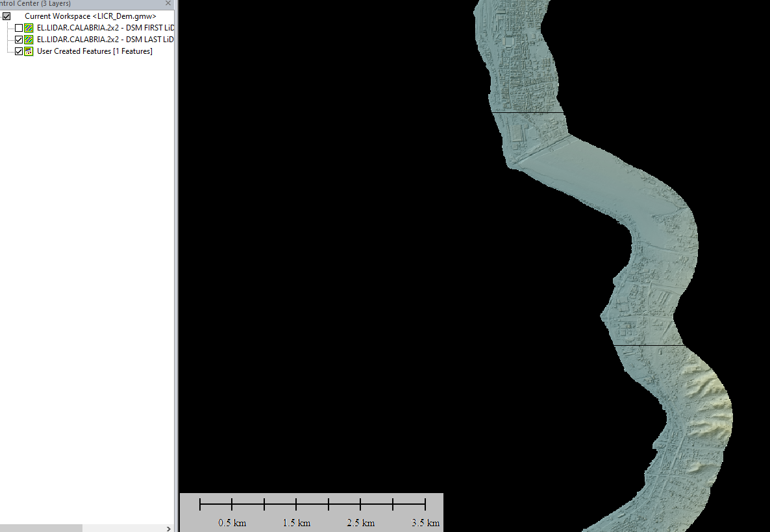Click the scrollbar track right of the thumb
This screenshot has height=532, width=770.
(x=123, y=528)
